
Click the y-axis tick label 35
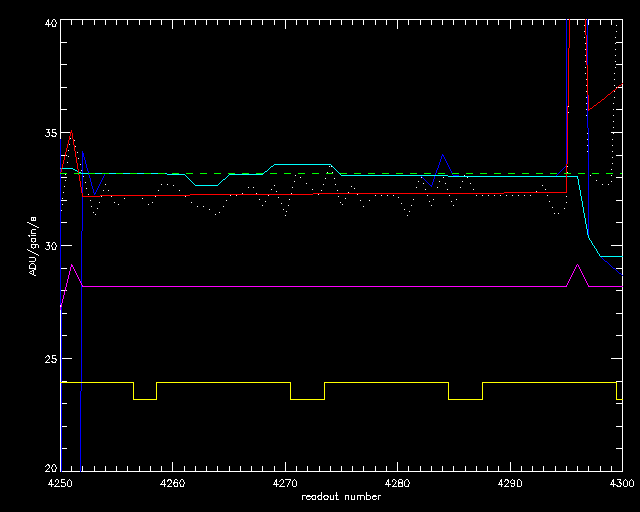pyautogui.click(x=51, y=134)
